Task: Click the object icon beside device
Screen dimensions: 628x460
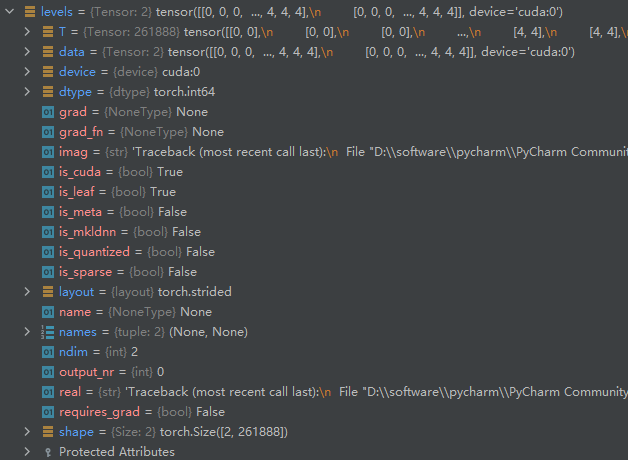Action: coord(48,72)
